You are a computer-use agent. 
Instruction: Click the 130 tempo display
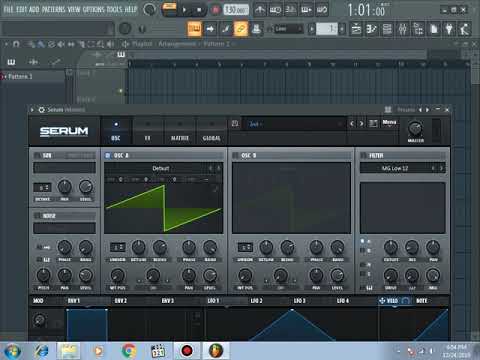coord(236,10)
